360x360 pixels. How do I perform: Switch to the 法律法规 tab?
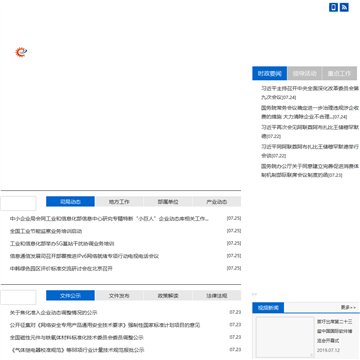(x=217, y=295)
